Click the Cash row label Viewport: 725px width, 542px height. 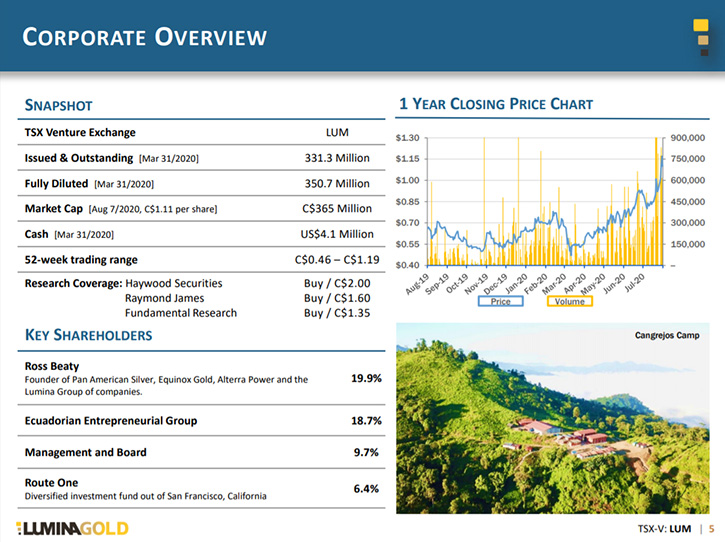pos(37,234)
